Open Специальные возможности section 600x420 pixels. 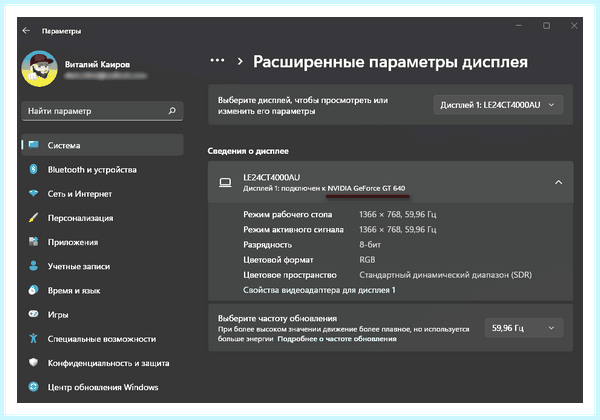[101, 339]
